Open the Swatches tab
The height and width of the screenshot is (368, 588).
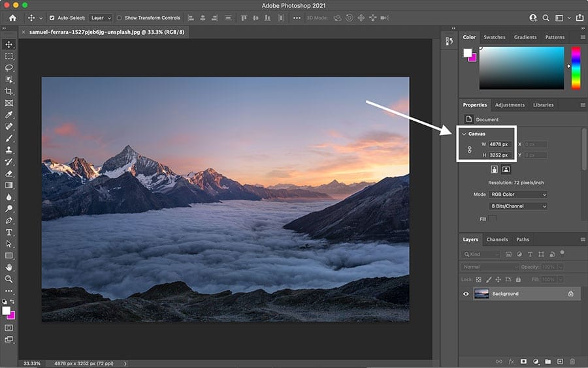(x=494, y=37)
